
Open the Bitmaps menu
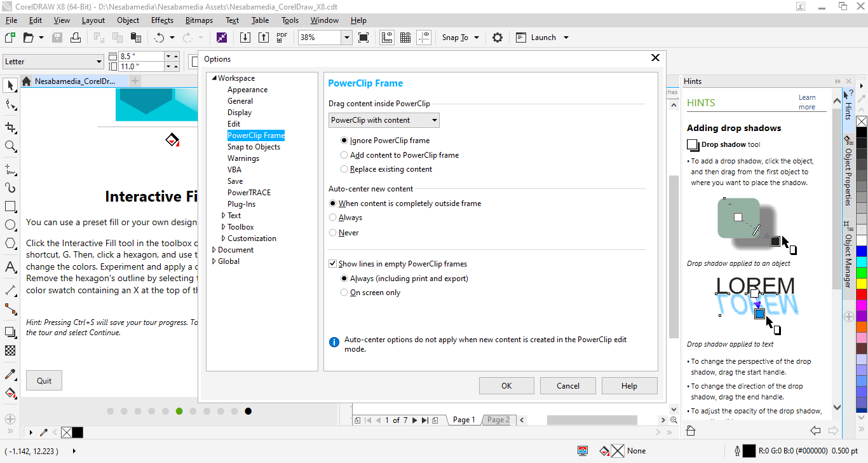coord(199,20)
